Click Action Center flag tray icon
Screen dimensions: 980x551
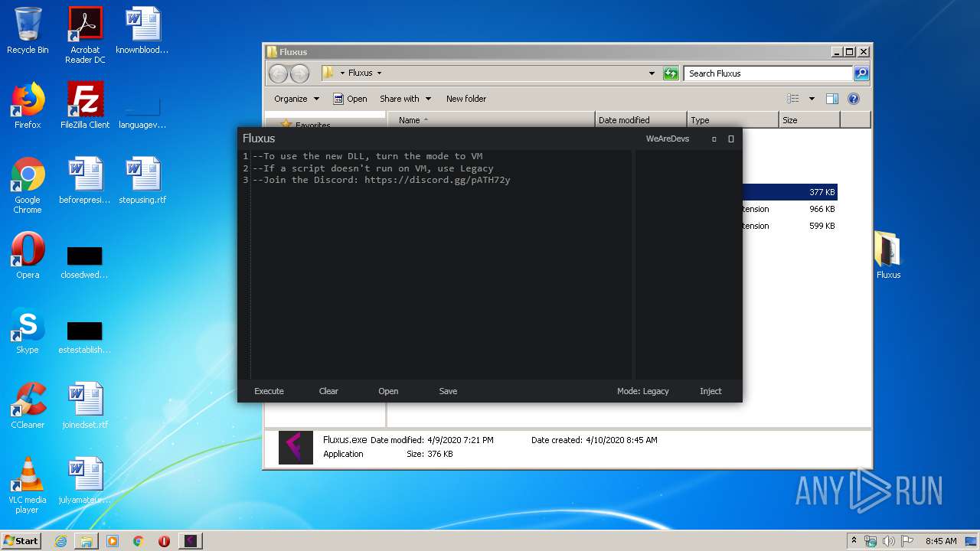point(906,541)
